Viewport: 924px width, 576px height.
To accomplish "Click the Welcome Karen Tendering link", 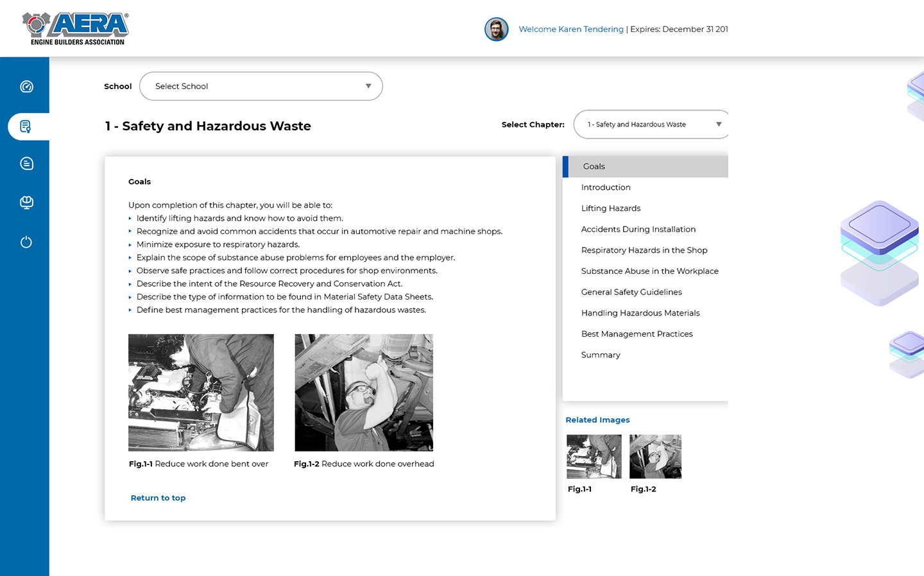I will click(571, 30).
